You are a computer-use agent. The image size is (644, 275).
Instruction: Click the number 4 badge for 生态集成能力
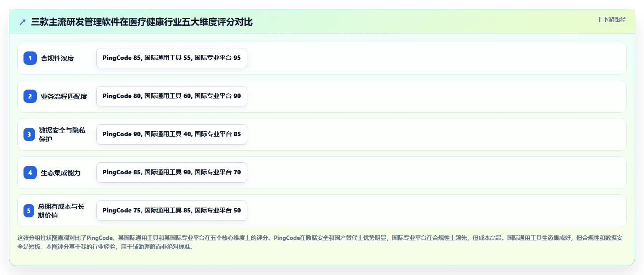(x=30, y=173)
